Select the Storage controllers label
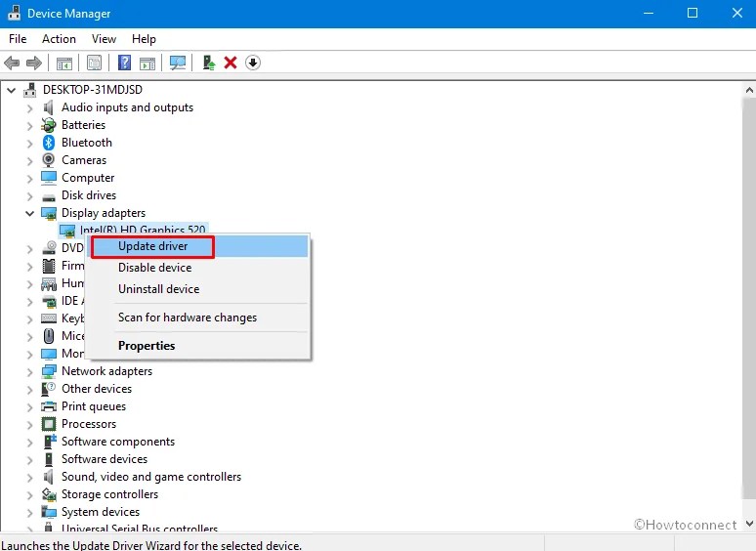 click(x=109, y=494)
